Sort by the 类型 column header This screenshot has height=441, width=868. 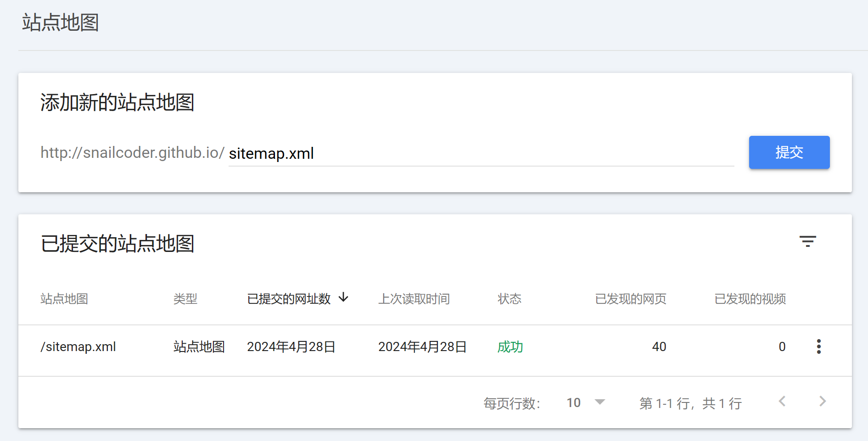pos(185,299)
